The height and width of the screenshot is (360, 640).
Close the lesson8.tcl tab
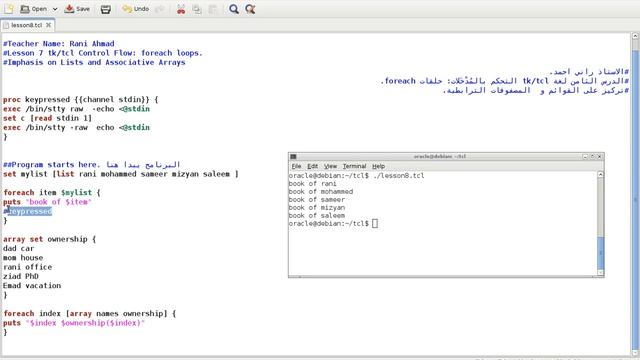pos(49,25)
